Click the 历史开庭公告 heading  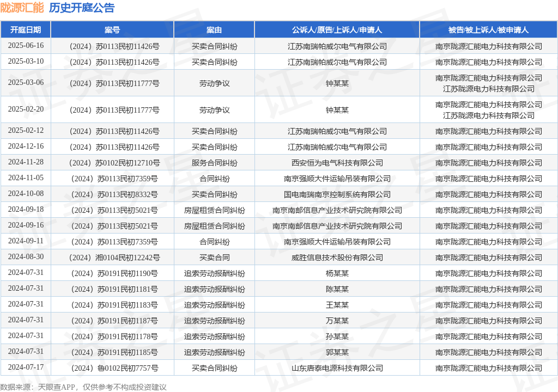point(82,8)
